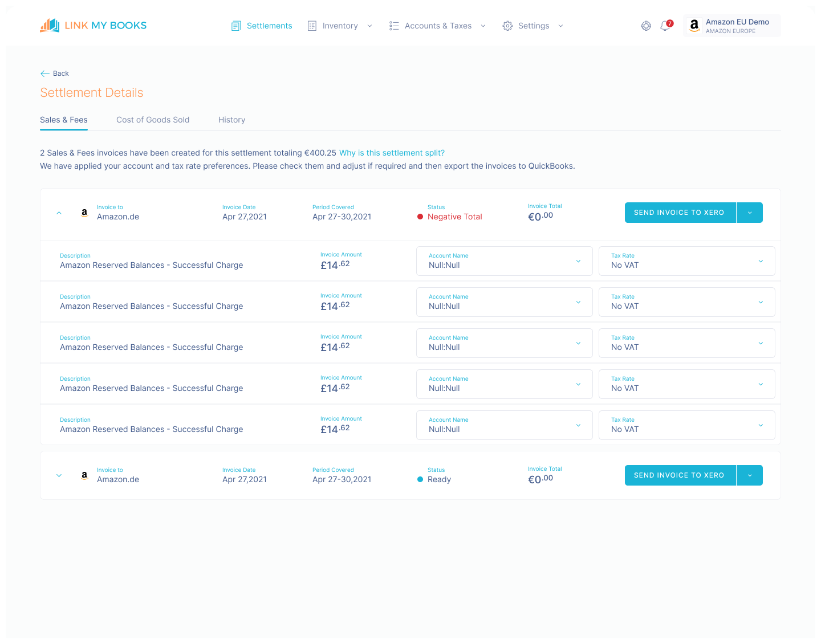Open the help lifebuoy icon

click(646, 26)
